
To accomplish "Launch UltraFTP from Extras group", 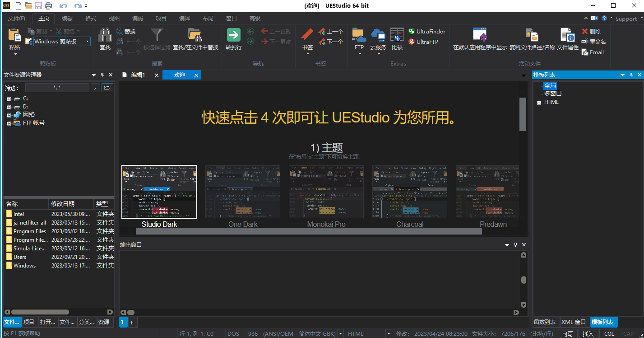I will [423, 42].
